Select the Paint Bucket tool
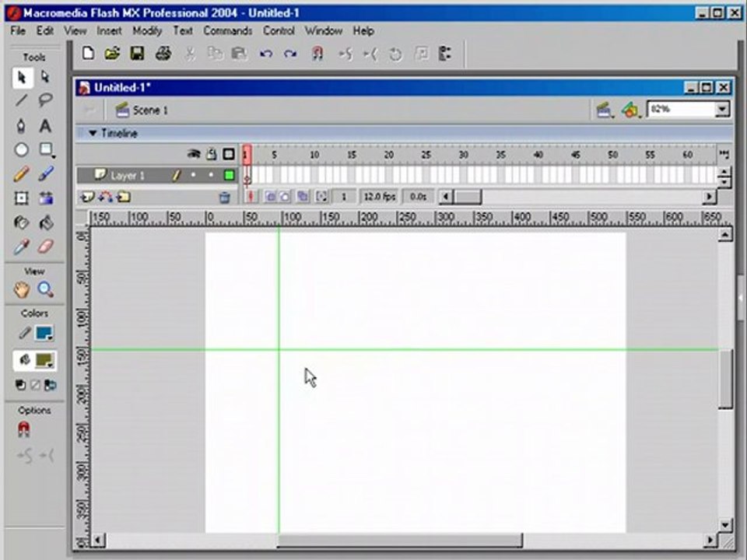Viewport: 747px width, 560px height. click(46, 222)
